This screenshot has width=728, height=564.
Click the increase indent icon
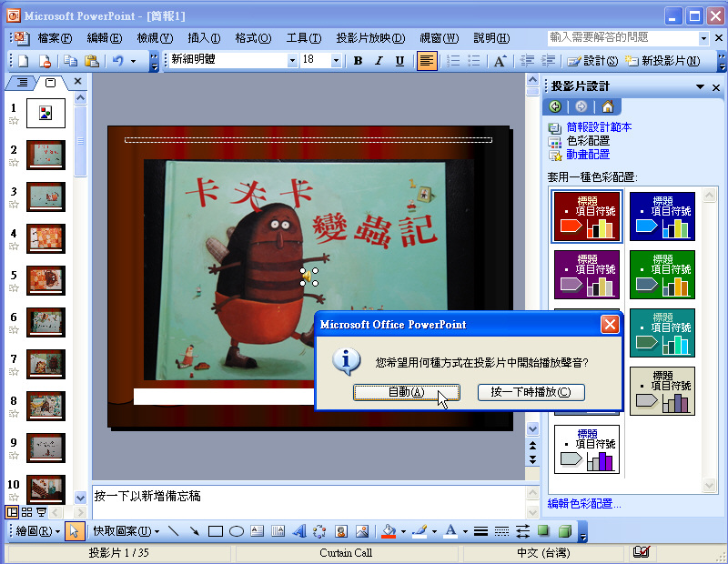[548, 61]
